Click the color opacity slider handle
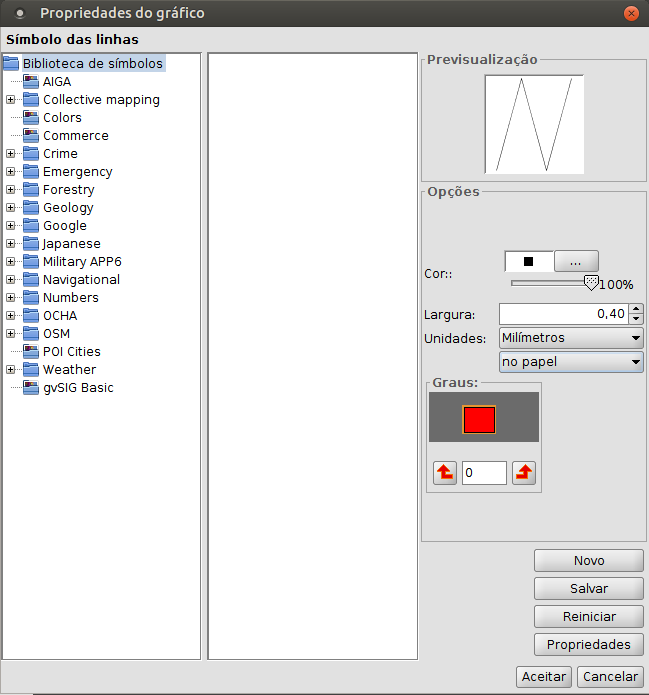The width and height of the screenshot is (649, 695). pyautogui.click(x=590, y=283)
